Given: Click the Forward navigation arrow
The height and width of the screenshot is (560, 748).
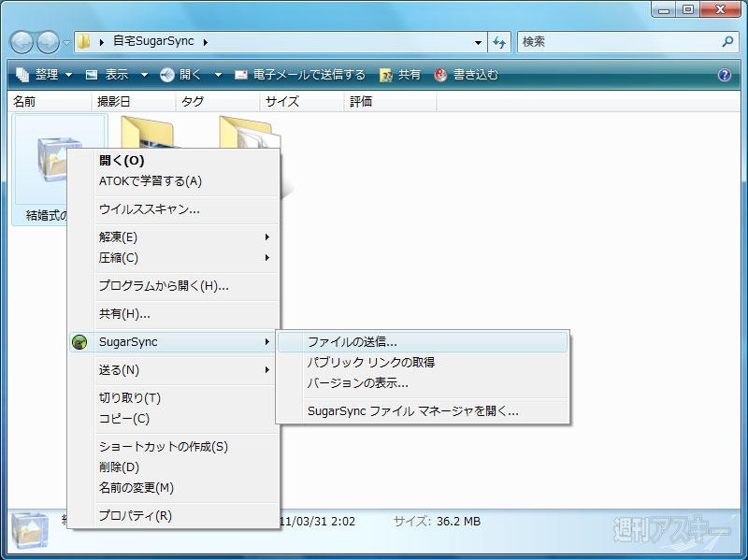Looking at the screenshot, I should click(49, 42).
